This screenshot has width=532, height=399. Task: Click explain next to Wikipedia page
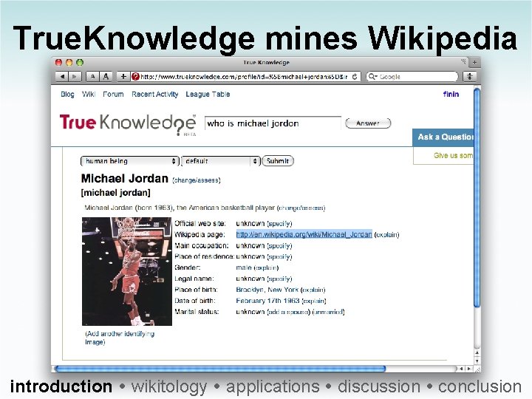[386, 235]
